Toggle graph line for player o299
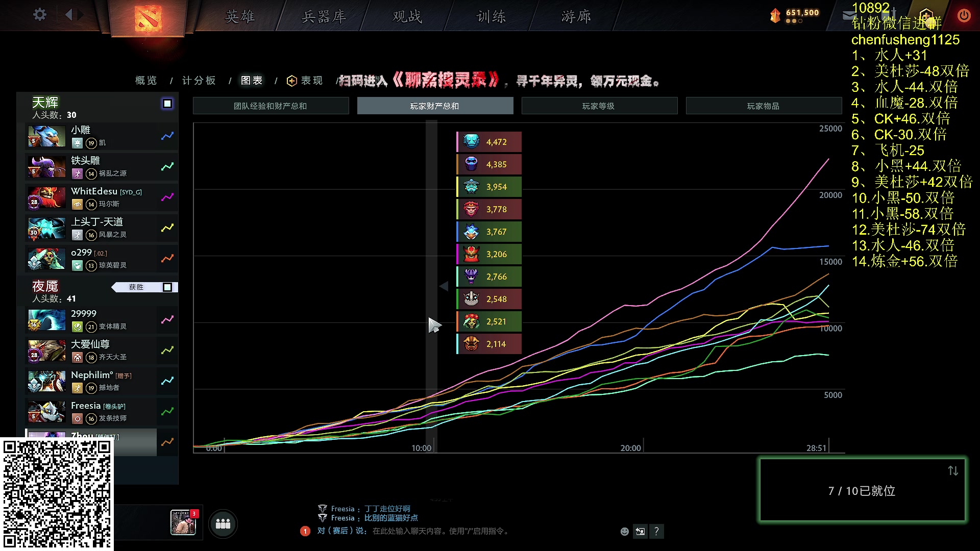This screenshot has height=551, width=980. [x=167, y=259]
